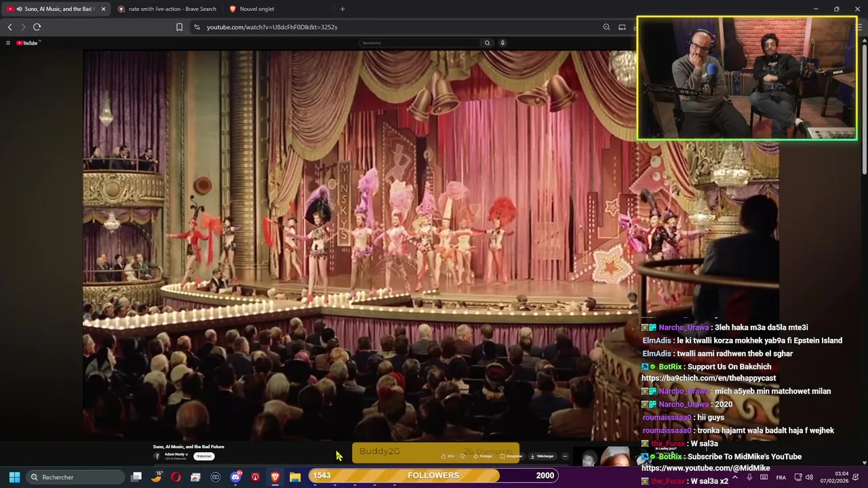Switch the FRA keyboard language indicator
The width and height of the screenshot is (868, 488).
[x=781, y=478]
